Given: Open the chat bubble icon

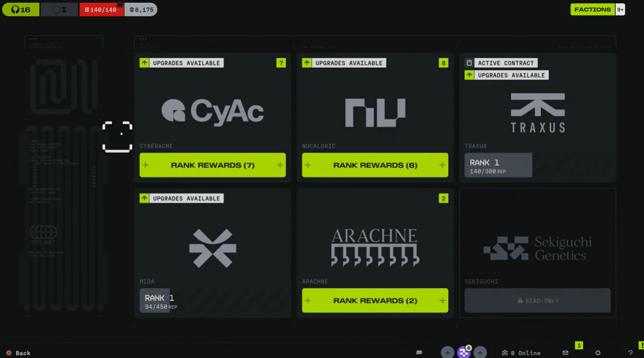Looking at the screenshot, I should click(419, 353).
